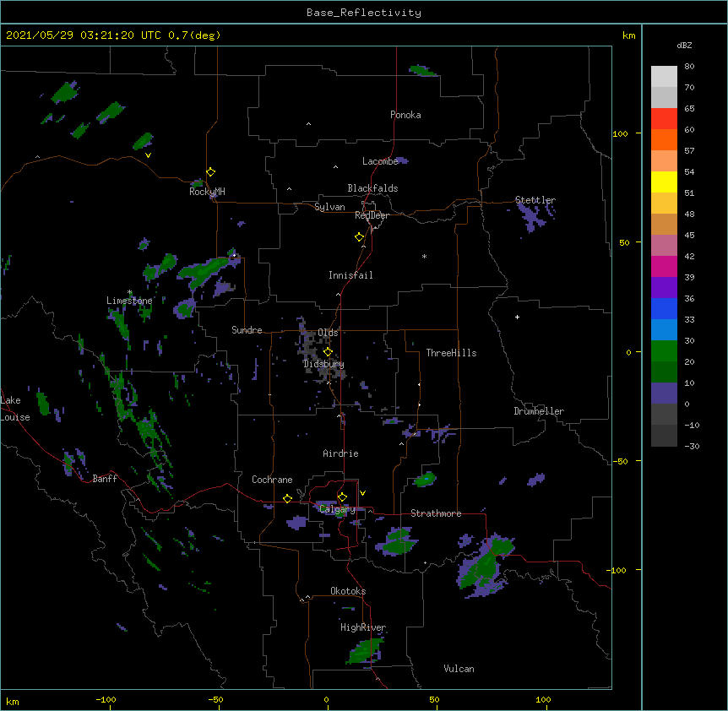Image resolution: width=728 pixels, height=711 pixels.
Task: Click the small echo beside Lacombe label
Action: [x=402, y=160]
